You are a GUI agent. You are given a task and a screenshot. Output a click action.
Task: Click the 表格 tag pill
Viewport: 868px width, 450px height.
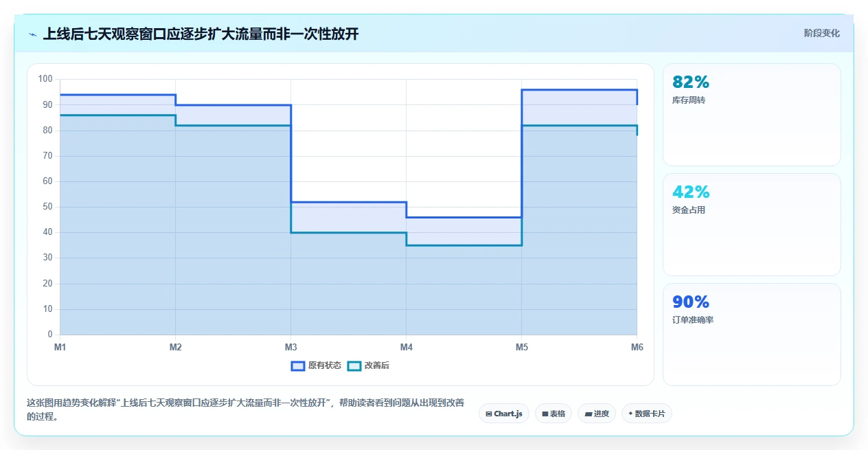[x=553, y=414]
